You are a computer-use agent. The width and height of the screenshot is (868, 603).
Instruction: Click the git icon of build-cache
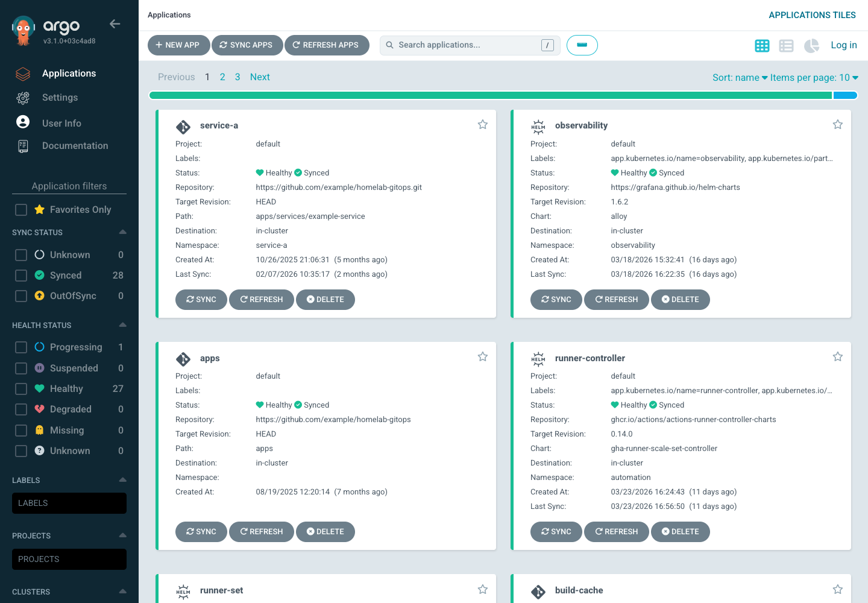coord(538,592)
